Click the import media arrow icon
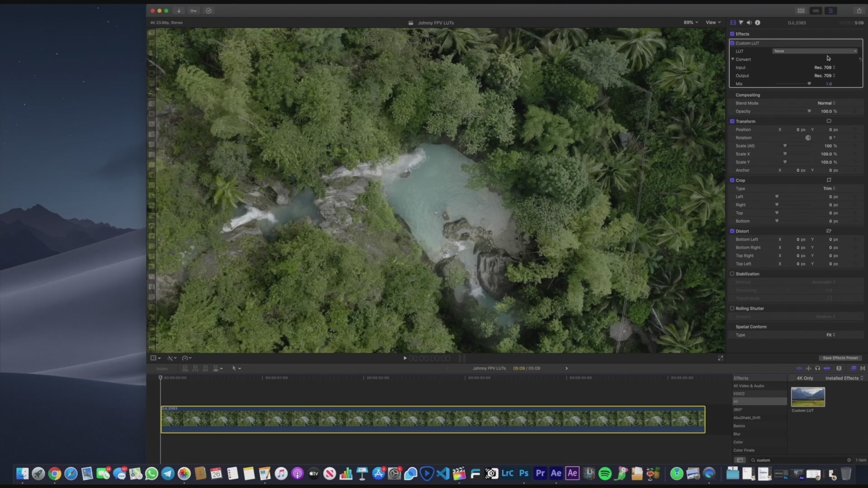This screenshot has height=488, width=868. coord(179,11)
